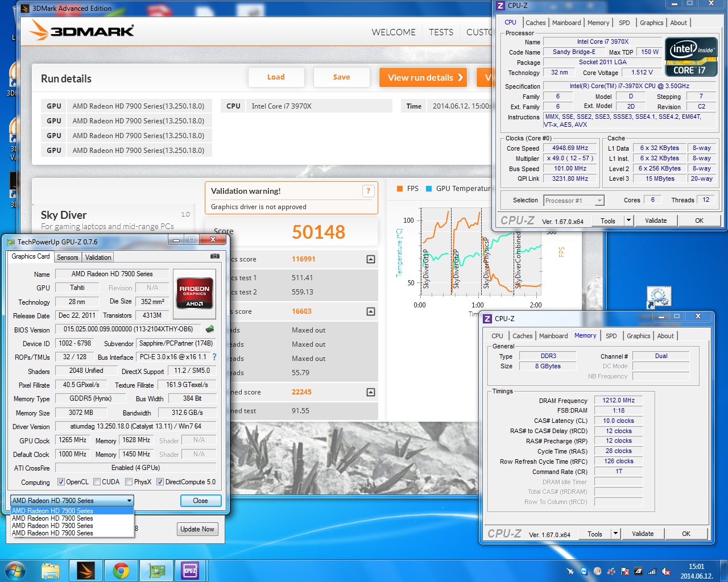This screenshot has width=728, height=582.
Task: Open the Graphics tab in the CPU-Z Memory window
Action: 639,336
